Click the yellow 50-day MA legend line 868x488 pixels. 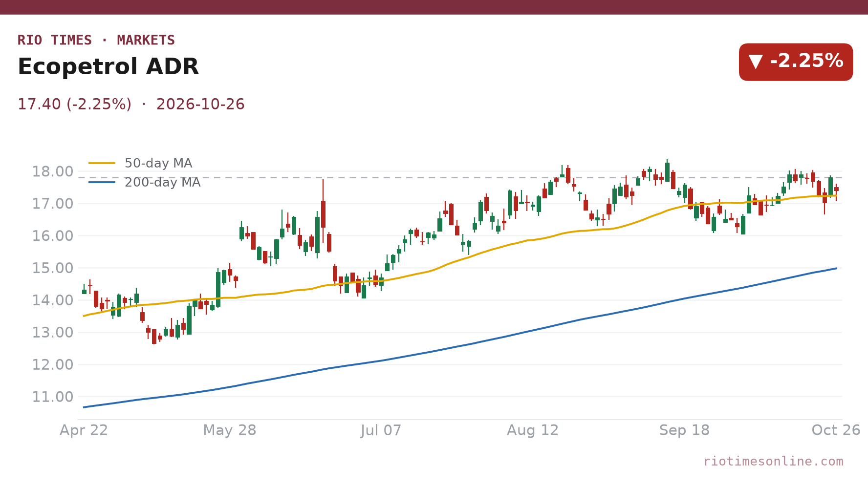coord(102,163)
